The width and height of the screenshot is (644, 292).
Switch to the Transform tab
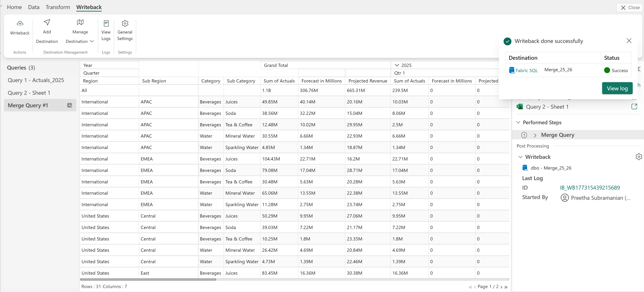(58, 7)
